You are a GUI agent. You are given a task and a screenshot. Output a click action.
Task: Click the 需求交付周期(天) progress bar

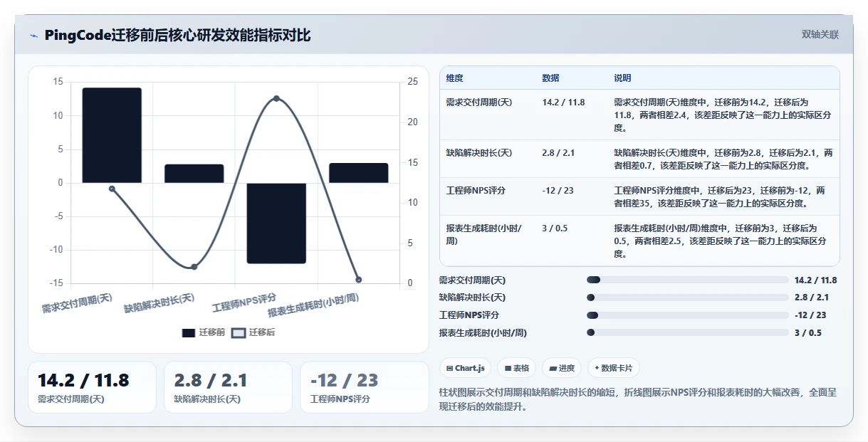[687, 280]
